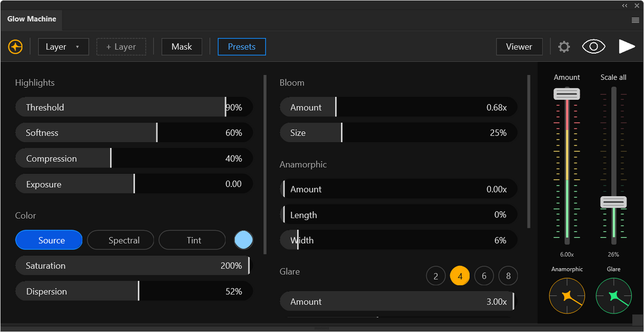
Task: Collapse panel using double chevron icon
Action: [x=625, y=5]
